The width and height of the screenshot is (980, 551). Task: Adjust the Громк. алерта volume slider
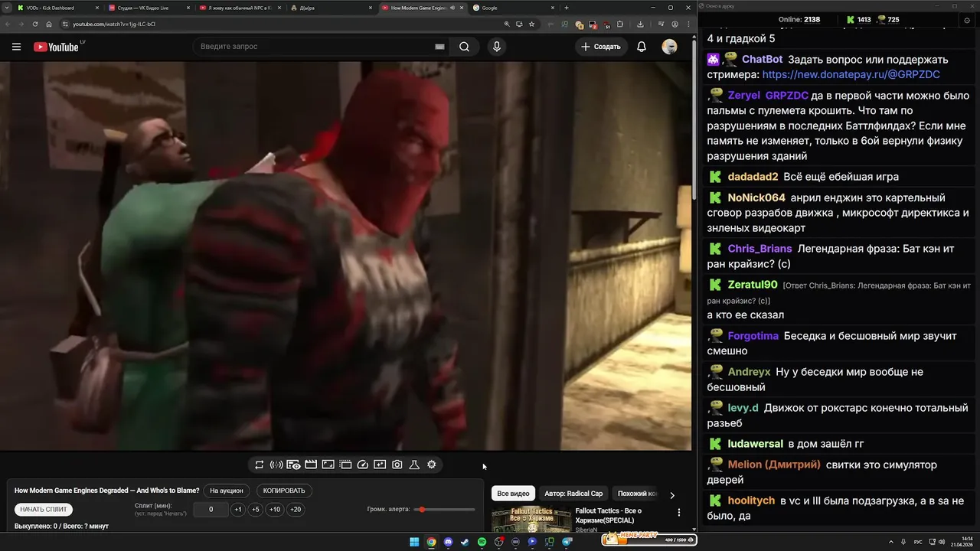[444, 510]
